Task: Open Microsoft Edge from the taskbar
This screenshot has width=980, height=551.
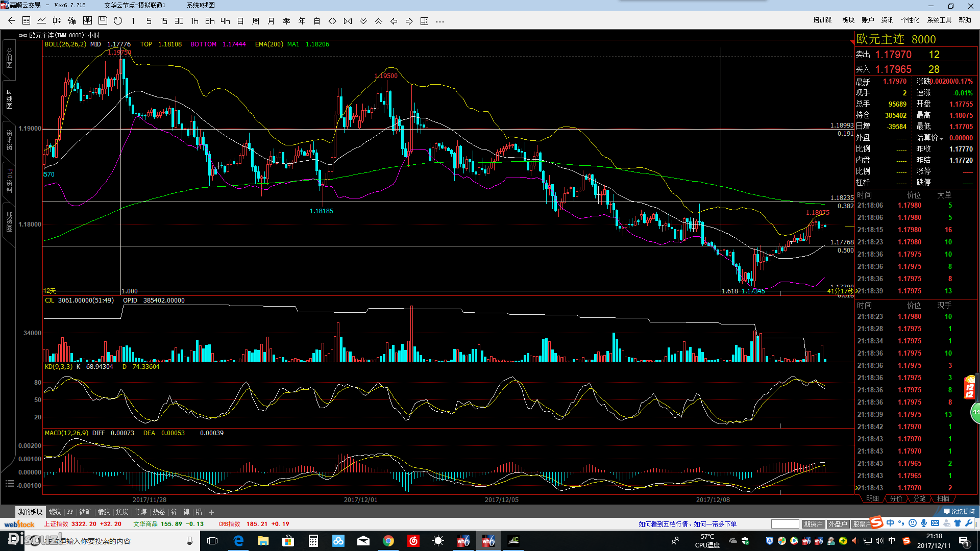Action: tap(238, 541)
